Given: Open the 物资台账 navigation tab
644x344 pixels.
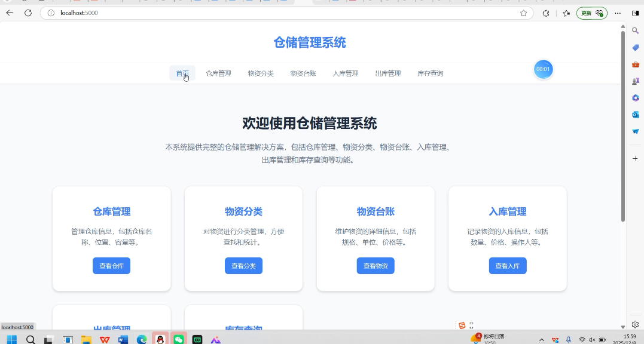Looking at the screenshot, I should tap(303, 73).
